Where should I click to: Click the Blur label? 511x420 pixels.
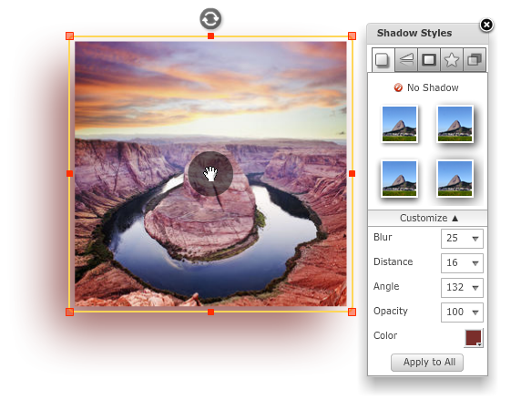pos(383,237)
